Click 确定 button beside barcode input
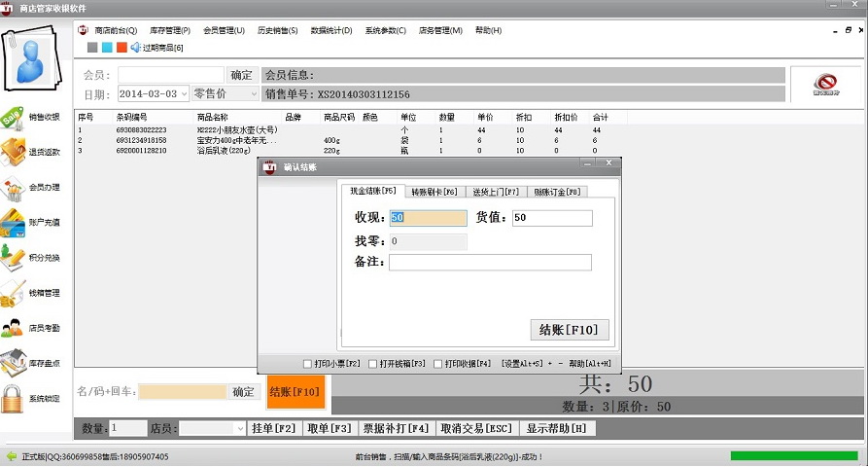Image resolution: width=868 pixels, height=467 pixels. pyautogui.click(x=243, y=392)
